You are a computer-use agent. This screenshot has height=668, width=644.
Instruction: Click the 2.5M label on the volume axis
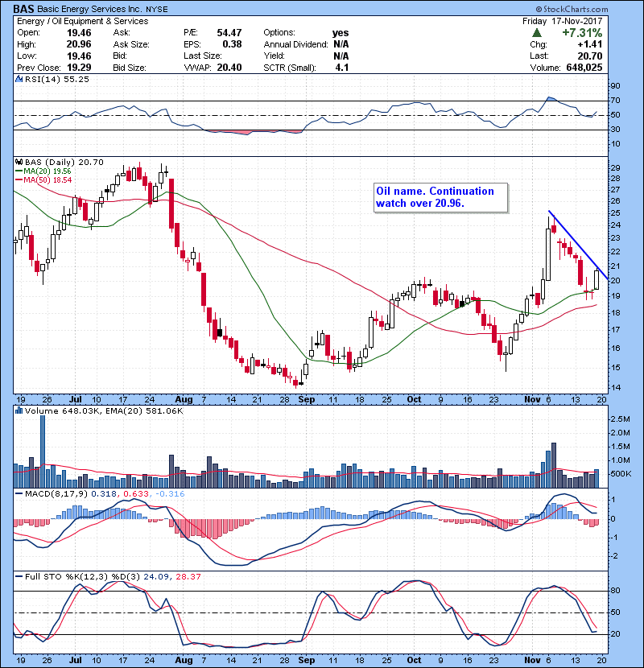(x=620, y=419)
